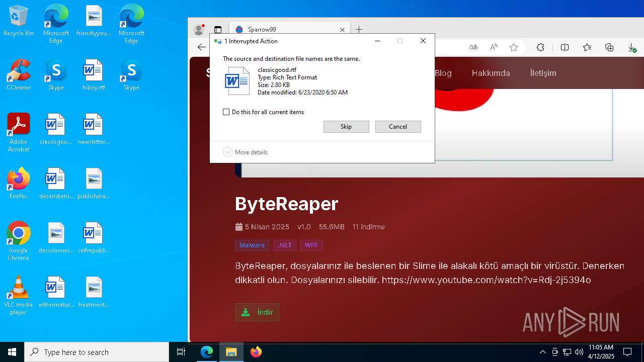644x362 pixels.
Task: Open notification center on taskbar
Action: (x=627, y=352)
